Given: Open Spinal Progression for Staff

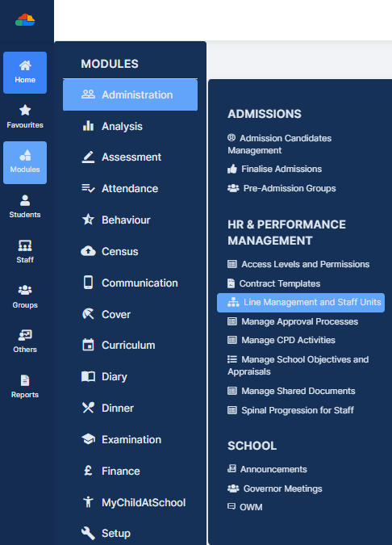Looking at the screenshot, I should 290,410.
